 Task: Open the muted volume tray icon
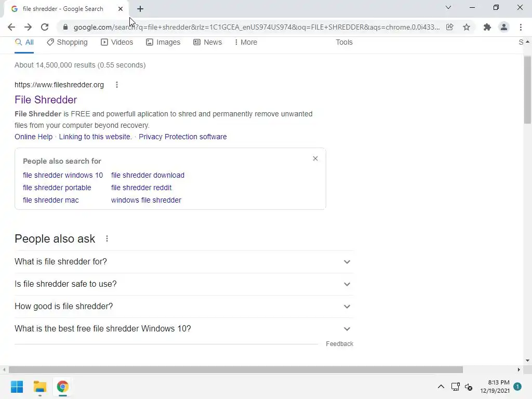[x=469, y=387]
